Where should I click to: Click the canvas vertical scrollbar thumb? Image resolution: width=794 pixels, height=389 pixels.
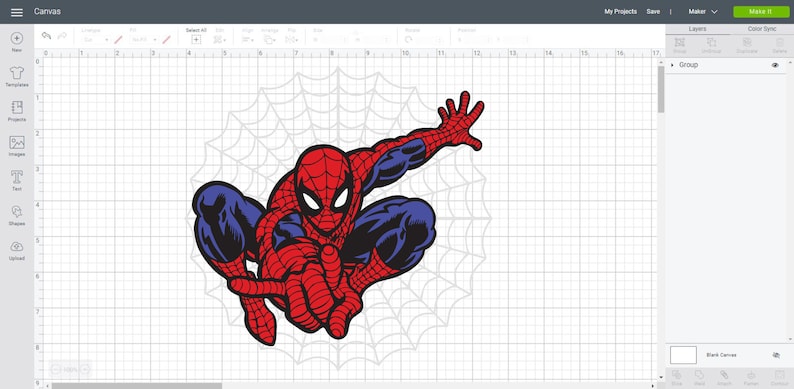point(661,90)
